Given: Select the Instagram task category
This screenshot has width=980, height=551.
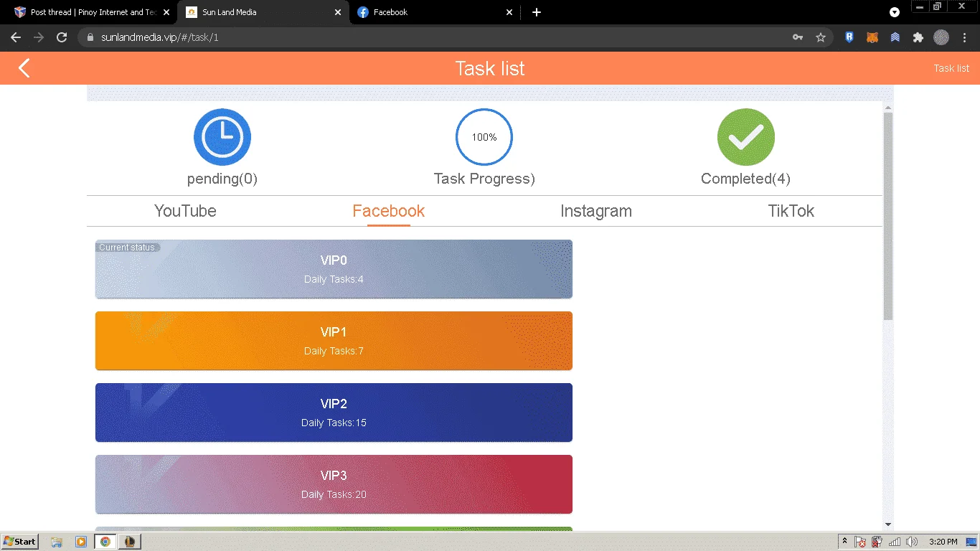Looking at the screenshot, I should click(596, 211).
